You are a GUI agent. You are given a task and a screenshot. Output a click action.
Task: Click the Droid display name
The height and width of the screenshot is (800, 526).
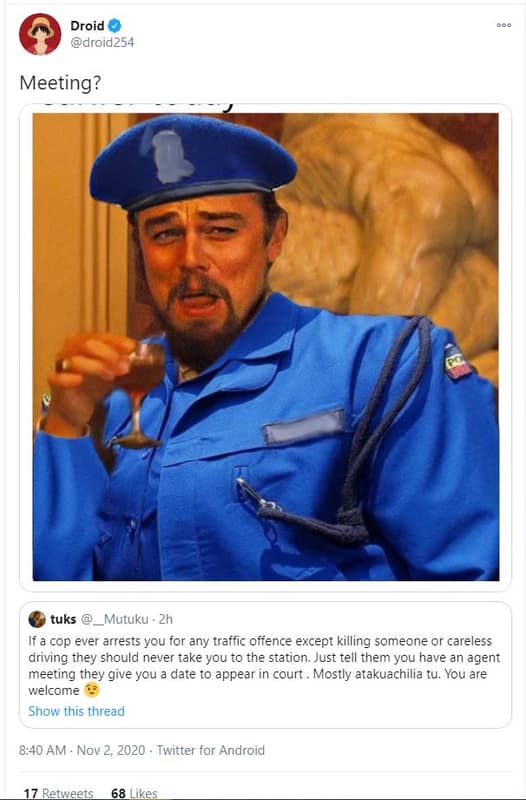pyautogui.click(x=87, y=26)
